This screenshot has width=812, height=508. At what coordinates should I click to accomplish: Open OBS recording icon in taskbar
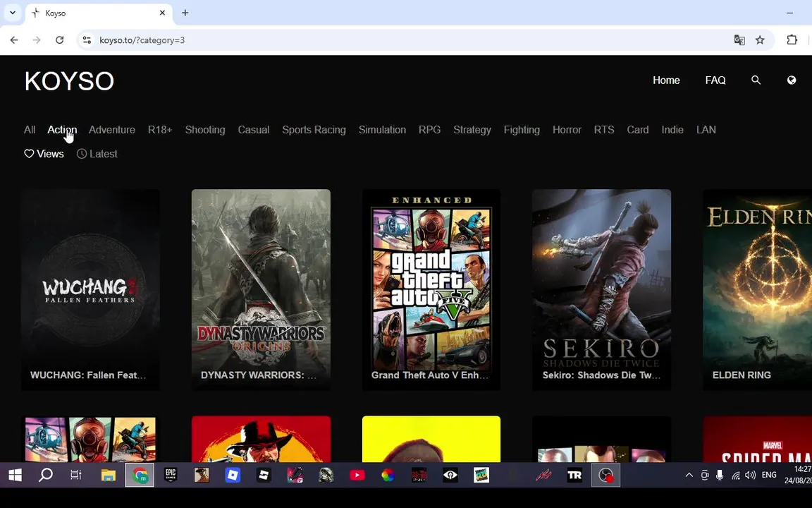(605, 475)
